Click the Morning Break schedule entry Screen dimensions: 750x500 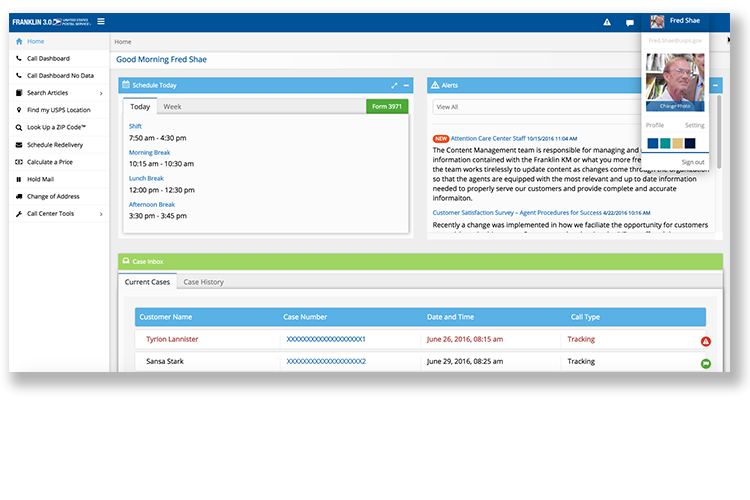(149, 153)
